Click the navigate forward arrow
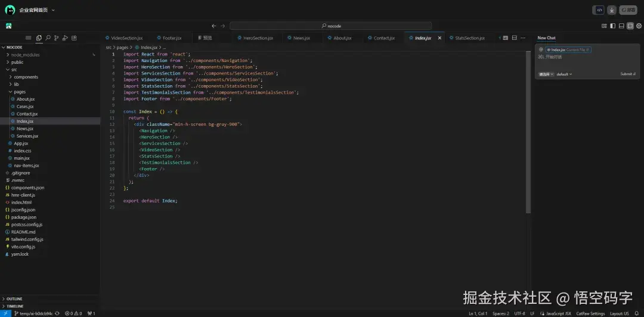Viewport: 644px width, 317px height. click(222, 26)
